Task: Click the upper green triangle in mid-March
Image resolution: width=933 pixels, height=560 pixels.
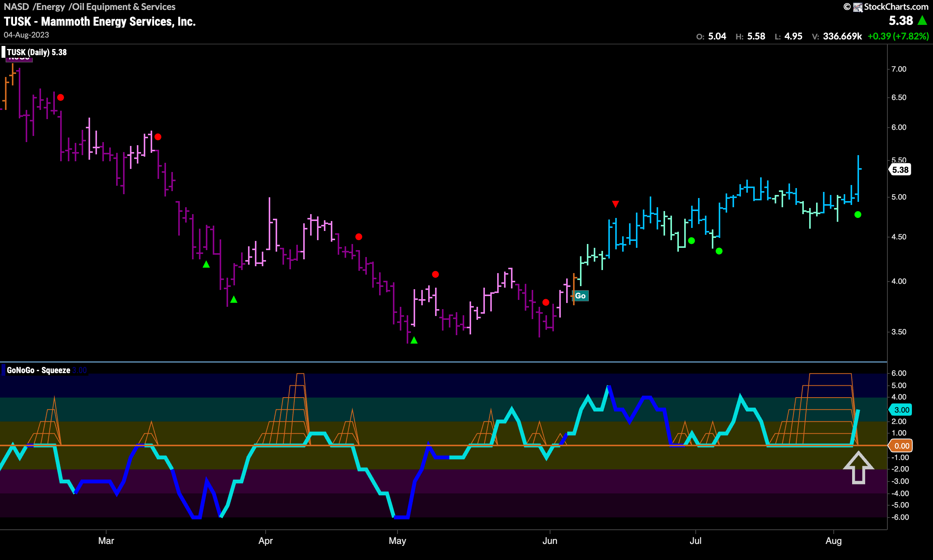Action: [206, 264]
